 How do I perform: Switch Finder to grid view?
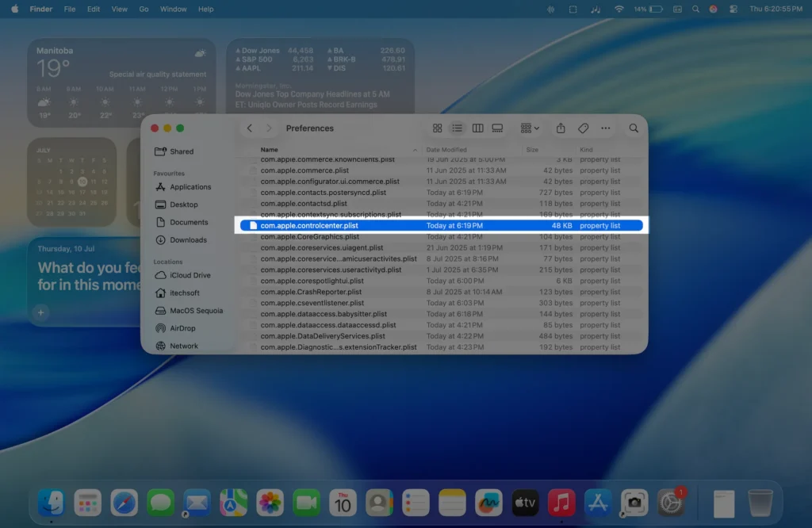coord(438,128)
